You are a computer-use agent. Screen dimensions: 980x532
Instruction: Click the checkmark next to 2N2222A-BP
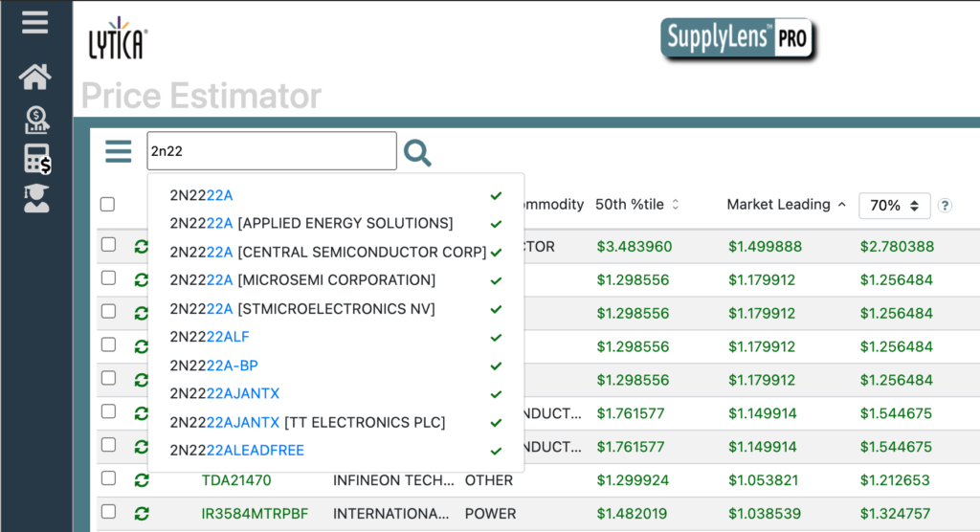[497, 366]
